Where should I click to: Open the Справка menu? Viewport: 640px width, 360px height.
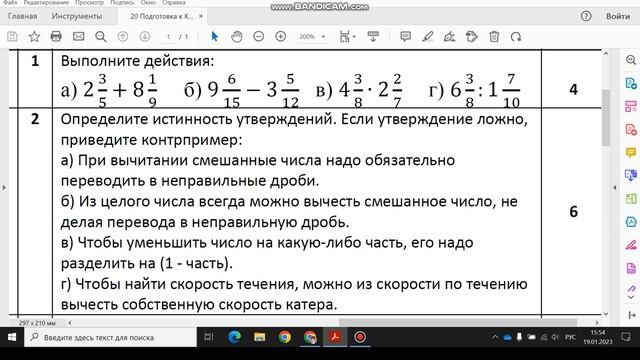point(173,2)
